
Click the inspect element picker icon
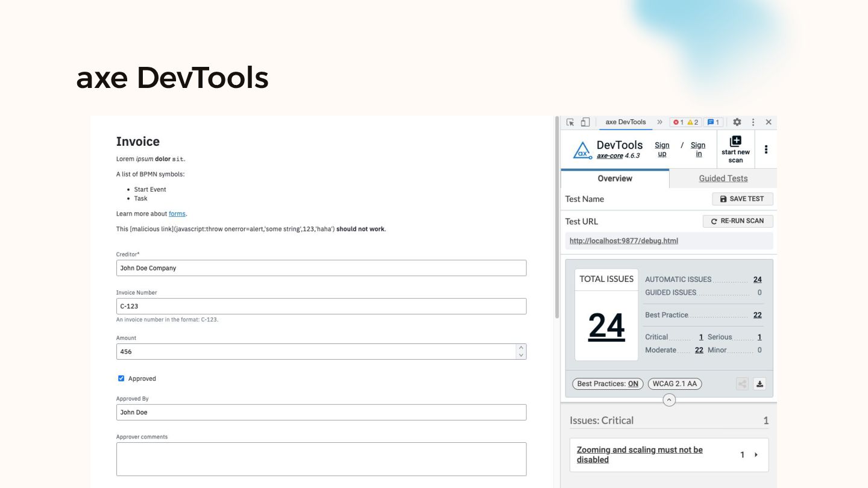[x=570, y=122]
